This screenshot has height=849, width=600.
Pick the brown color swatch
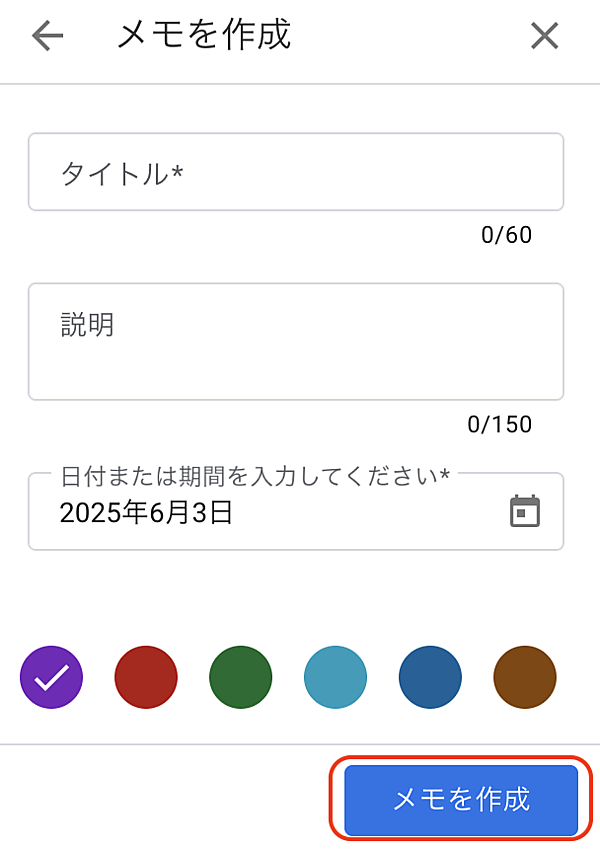click(524, 678)
